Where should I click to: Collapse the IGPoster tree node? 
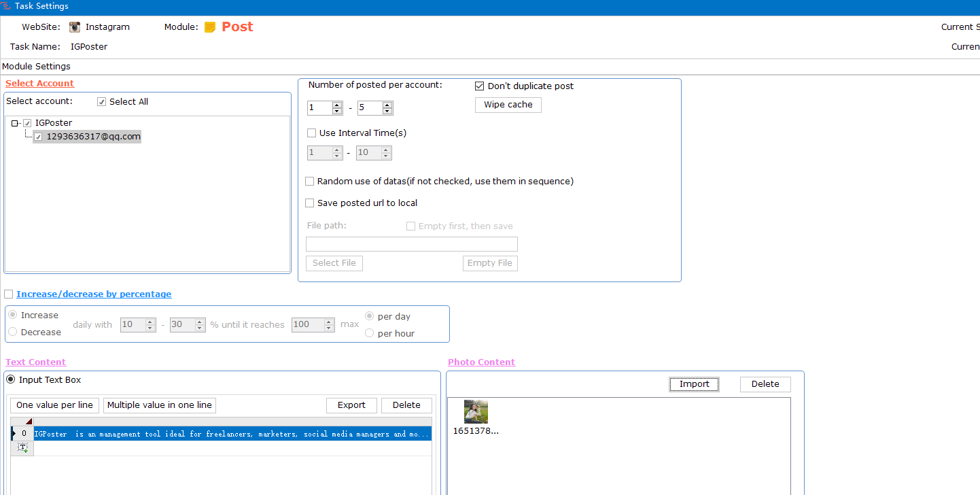coord(15,123)
